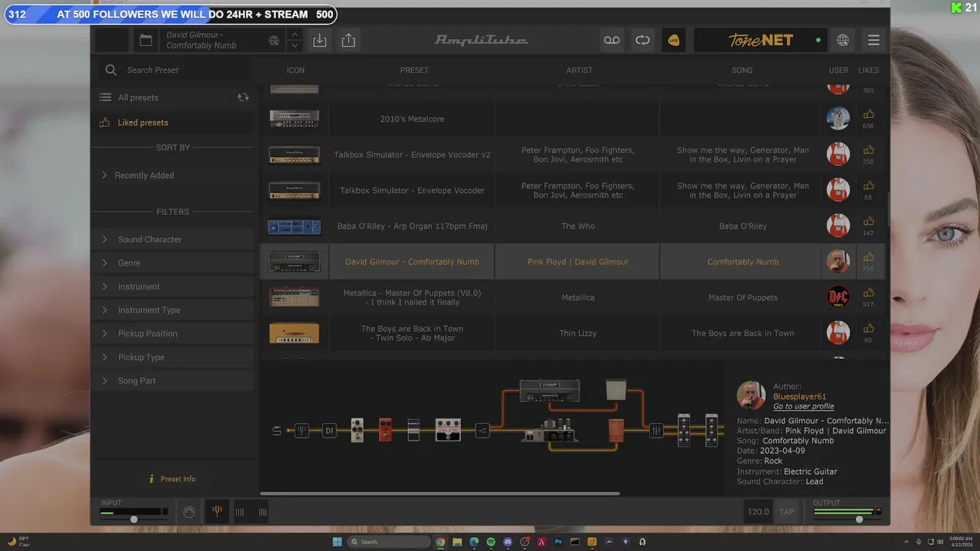Sort by the PRESET column header
980x551 pixels.
tap(414, 70)
